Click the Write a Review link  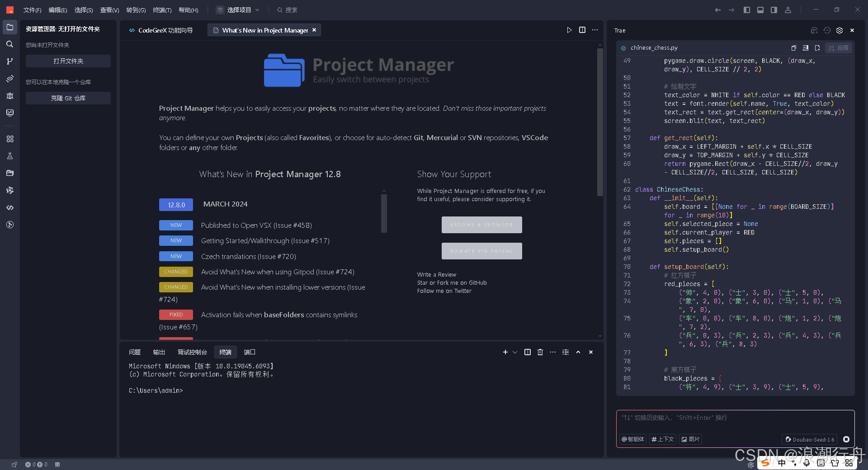[437, 275]
